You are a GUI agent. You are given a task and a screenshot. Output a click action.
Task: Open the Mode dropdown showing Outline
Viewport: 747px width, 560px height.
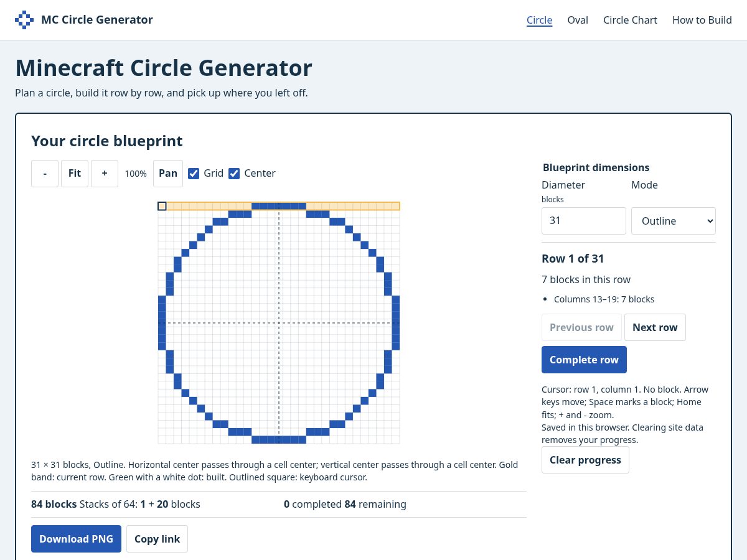674,221
